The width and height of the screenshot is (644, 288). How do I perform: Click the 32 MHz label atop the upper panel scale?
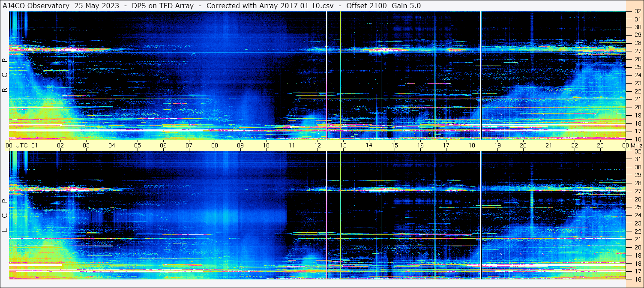point(637,12)
